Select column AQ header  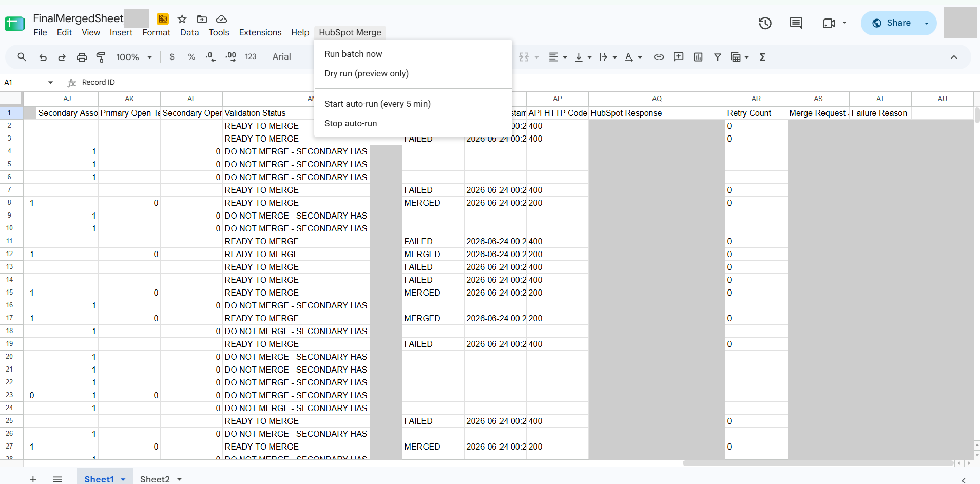click(657, 99)
